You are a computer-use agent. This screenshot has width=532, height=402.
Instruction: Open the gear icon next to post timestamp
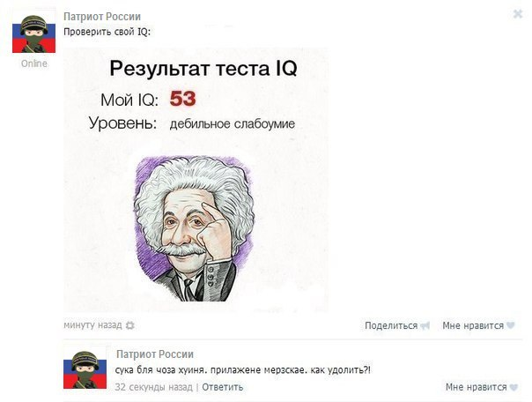click(x=130, y=325)
